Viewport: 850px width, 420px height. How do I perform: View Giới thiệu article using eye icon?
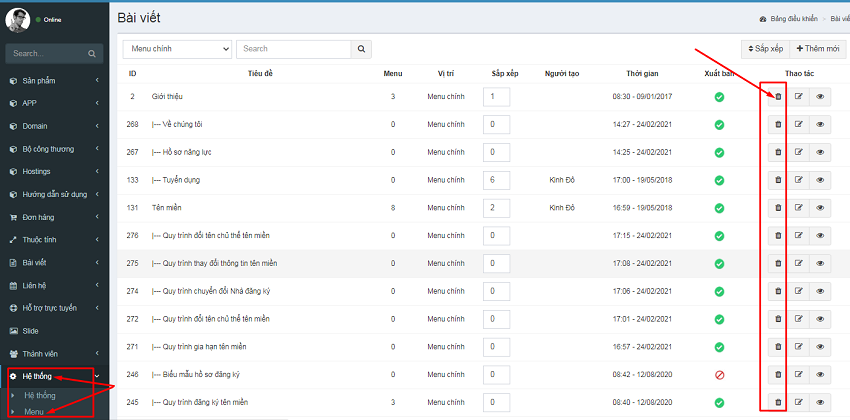point(820,96)
